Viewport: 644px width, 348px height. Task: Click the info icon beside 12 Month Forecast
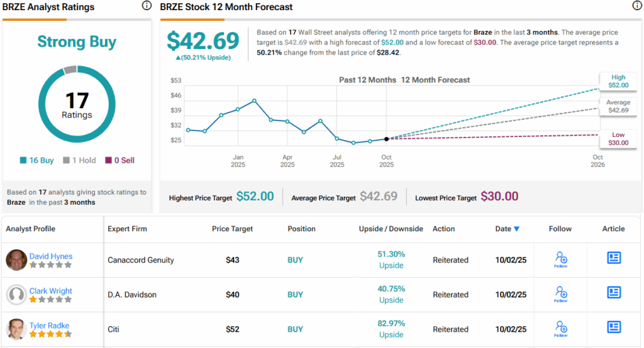point(636,6)
